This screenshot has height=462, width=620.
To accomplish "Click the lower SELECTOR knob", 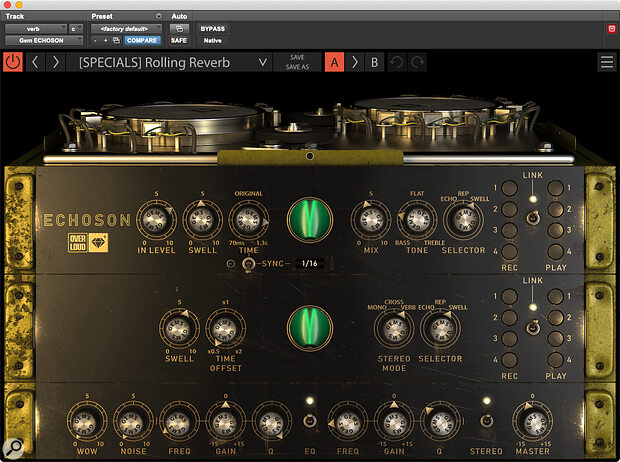I will point(440,329).
